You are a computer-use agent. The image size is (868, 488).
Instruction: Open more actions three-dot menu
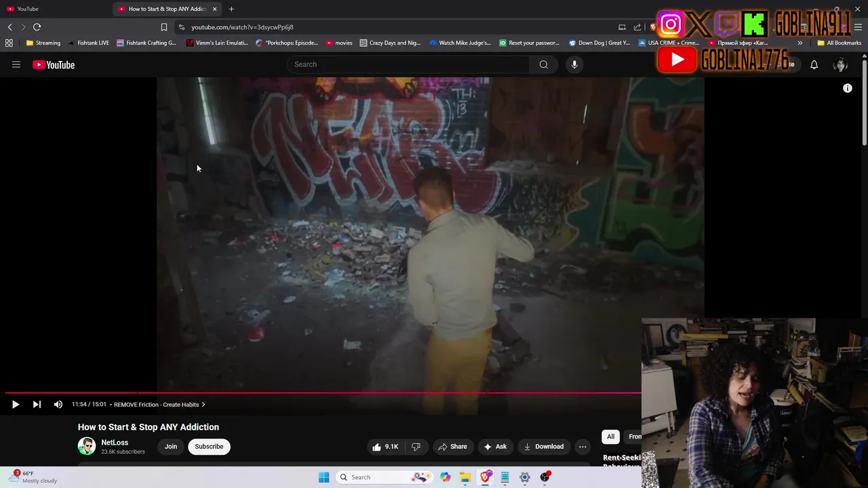(583, 447)
